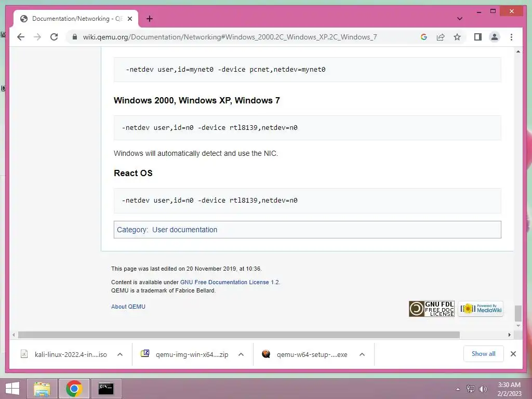The image size is (532, 399).
Task: Click the horizontal scrollbar right arrow
Action: coord(509,335)
